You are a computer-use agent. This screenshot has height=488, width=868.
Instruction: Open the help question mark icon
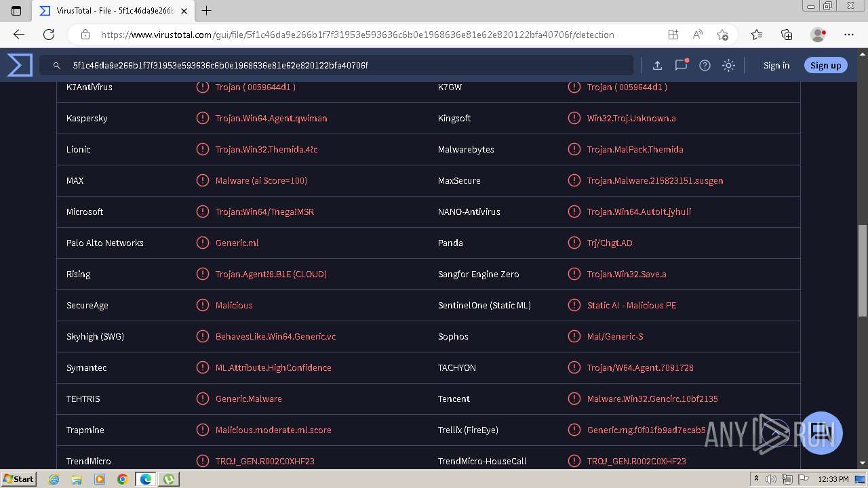(x=705, y=65)
